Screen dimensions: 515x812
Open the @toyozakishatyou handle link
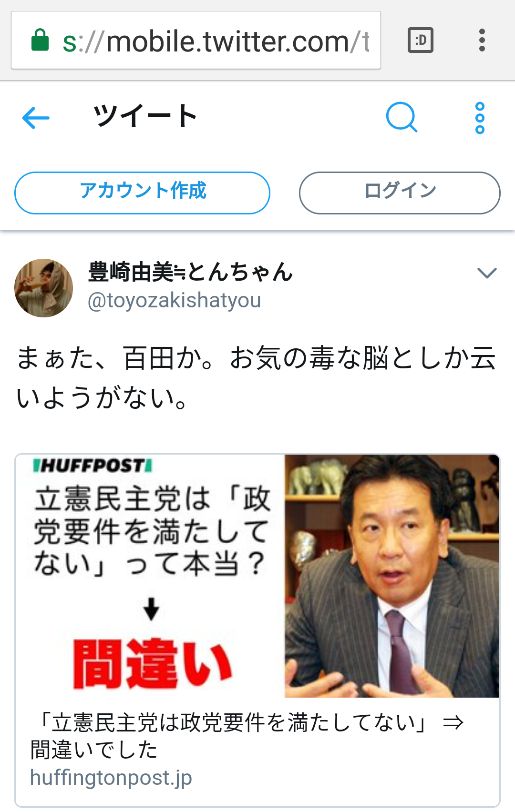click(x=175, y=300)
